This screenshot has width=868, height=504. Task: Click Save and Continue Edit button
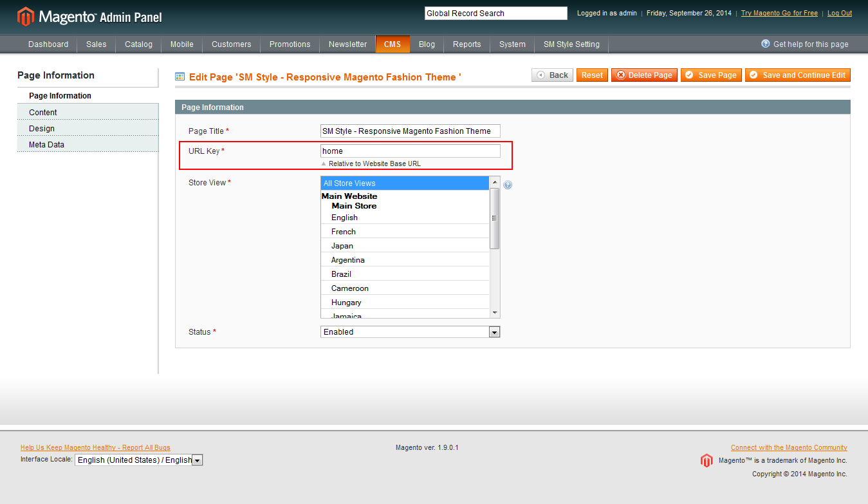(x=798, y=75)
